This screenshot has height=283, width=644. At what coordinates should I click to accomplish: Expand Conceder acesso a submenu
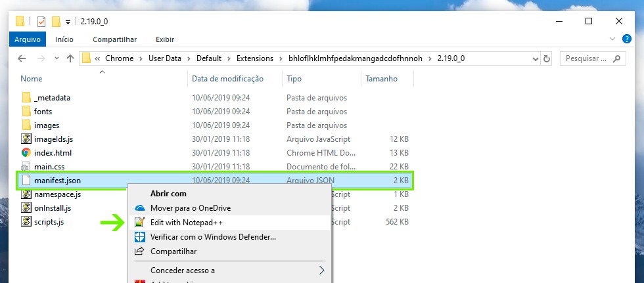(321, 270)
